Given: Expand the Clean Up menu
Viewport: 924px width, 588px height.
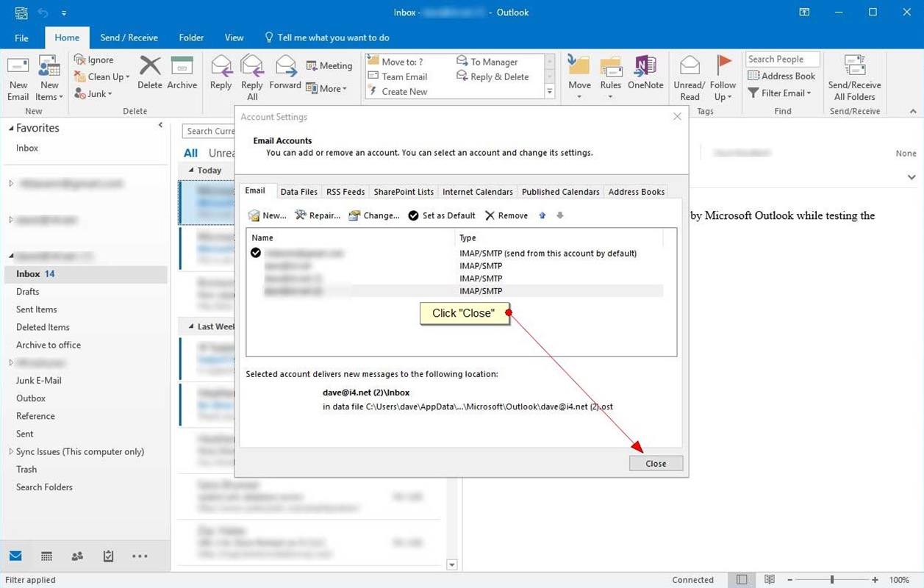Looking at the screenshot, I should 102,76.
